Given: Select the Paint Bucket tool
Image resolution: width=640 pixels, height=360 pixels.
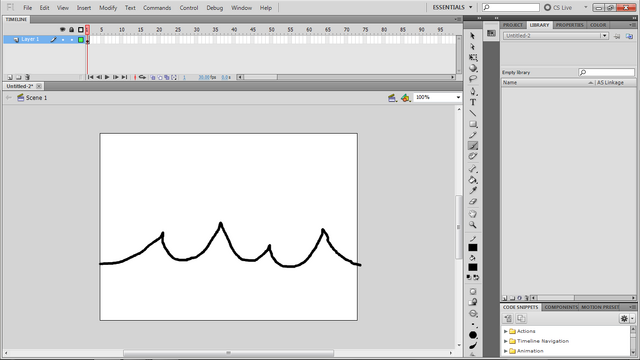Looking at the screenshot, I should (473, 180).
